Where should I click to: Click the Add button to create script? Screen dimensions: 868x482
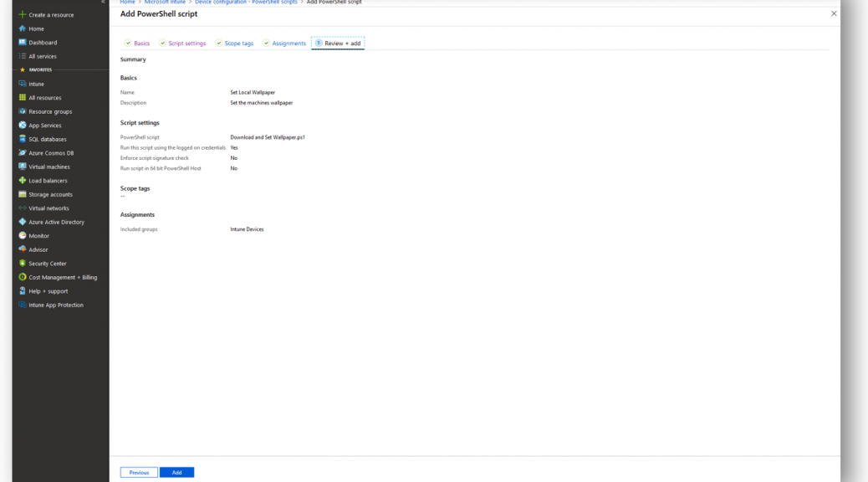coord(176,473)
